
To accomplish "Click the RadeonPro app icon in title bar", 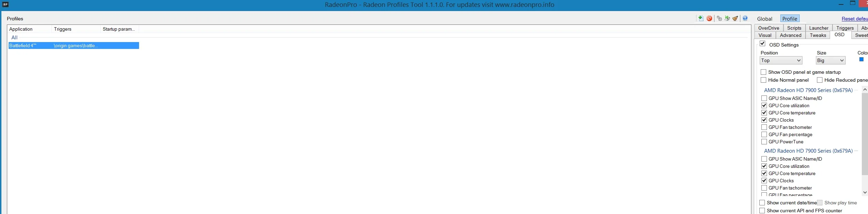I will pos(6,4).
